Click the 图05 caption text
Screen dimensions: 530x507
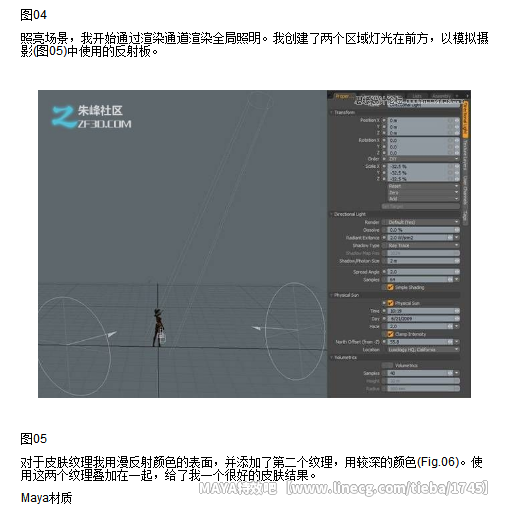point(33,439)
